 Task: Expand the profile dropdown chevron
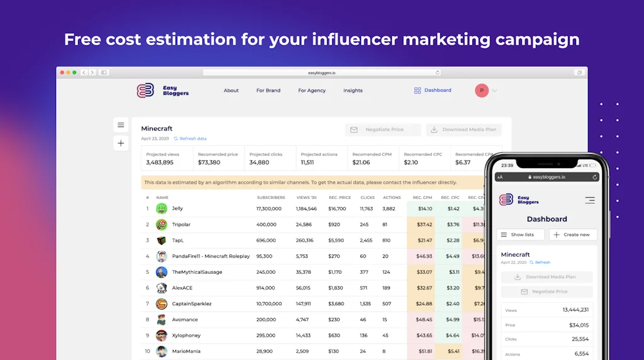[494, 91]
